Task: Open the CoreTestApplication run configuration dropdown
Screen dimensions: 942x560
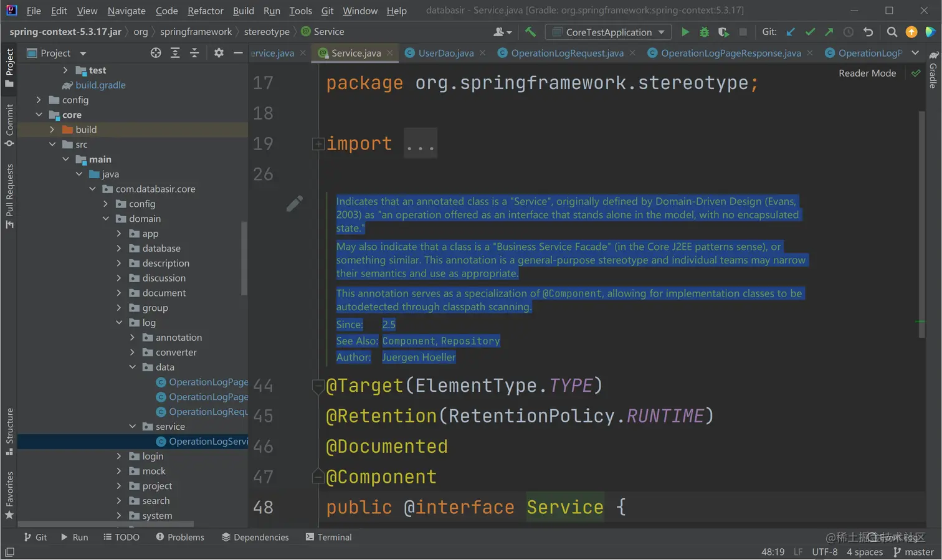Action: 608,32
